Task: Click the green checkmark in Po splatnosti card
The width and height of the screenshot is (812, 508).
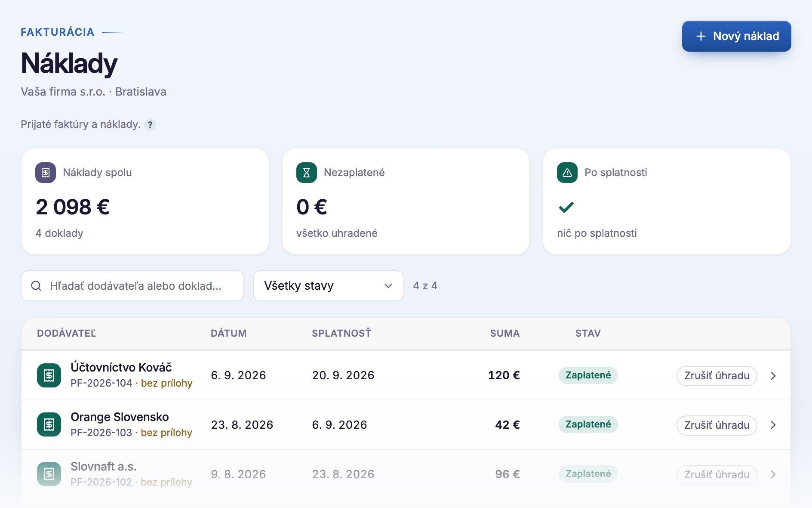Action: 566,208
